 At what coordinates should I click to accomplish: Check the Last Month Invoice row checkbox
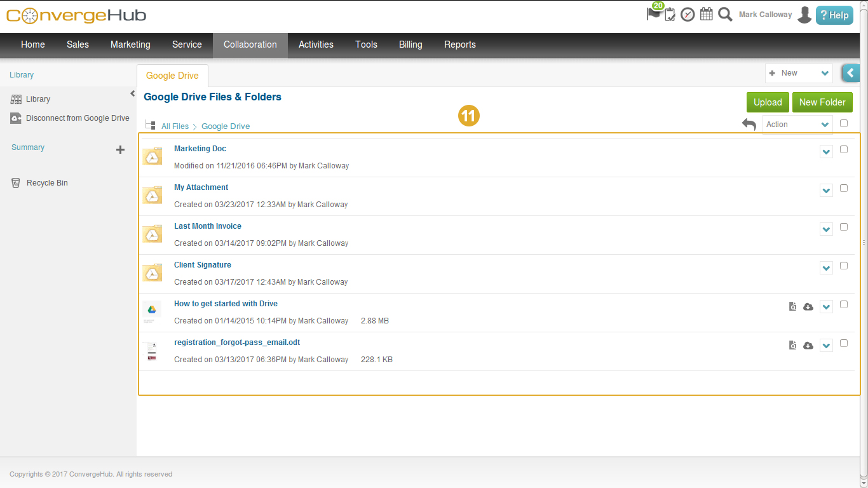pyautogui.click(x=844, y=227)
